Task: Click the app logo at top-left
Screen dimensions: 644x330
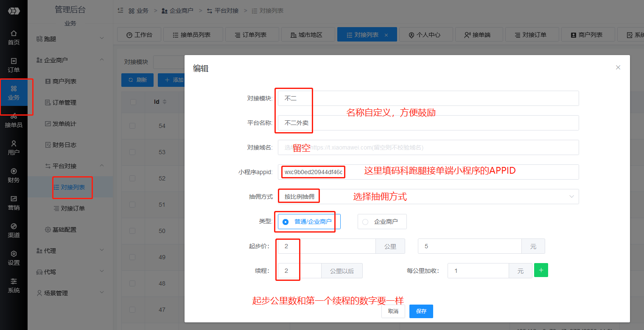Action: [14, 11]
